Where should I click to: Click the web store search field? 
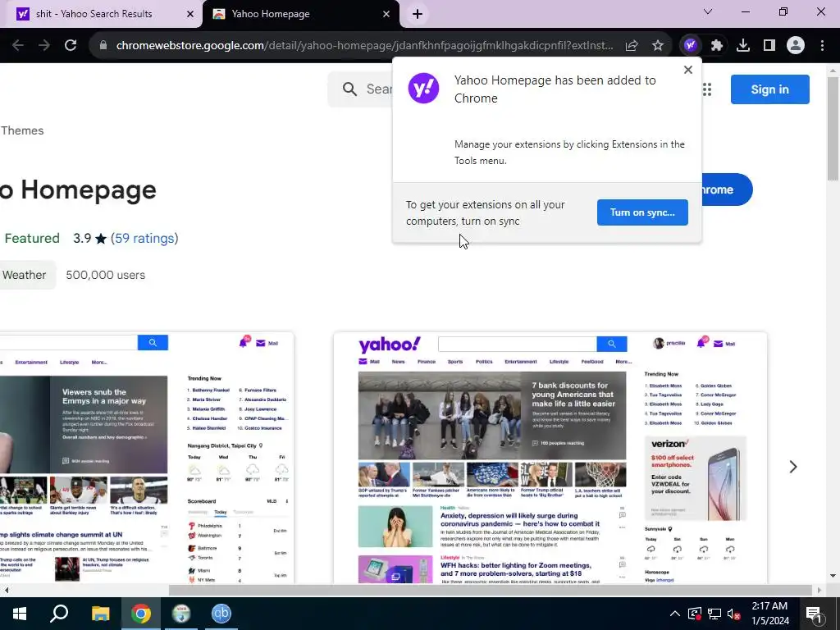tap(361, 89)
